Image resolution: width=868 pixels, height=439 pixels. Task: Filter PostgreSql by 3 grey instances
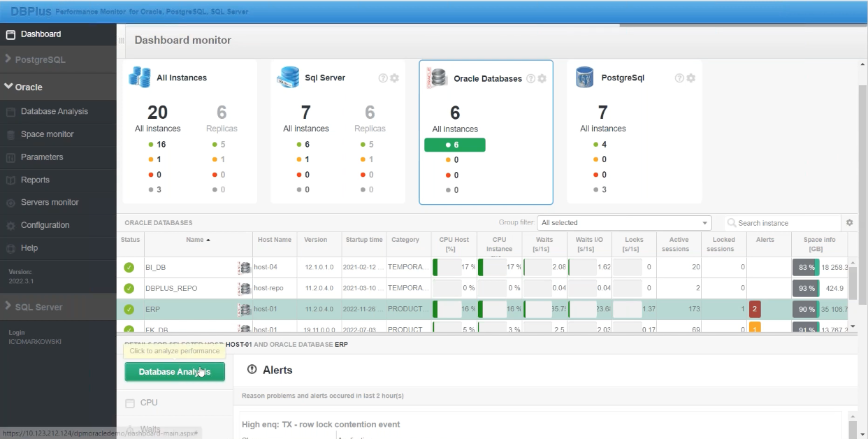pyautogui.click(x=600, y=189)
